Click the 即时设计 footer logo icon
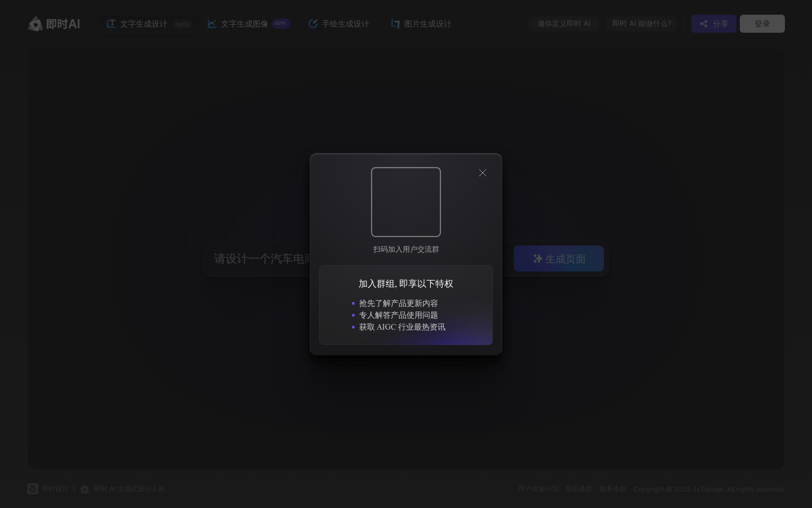Image resolution: width=812 pixels, height=508 pixels. 33,489
